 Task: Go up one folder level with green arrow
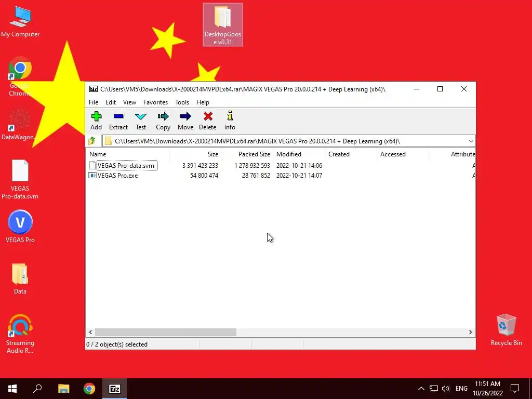[x=92, y=141]
